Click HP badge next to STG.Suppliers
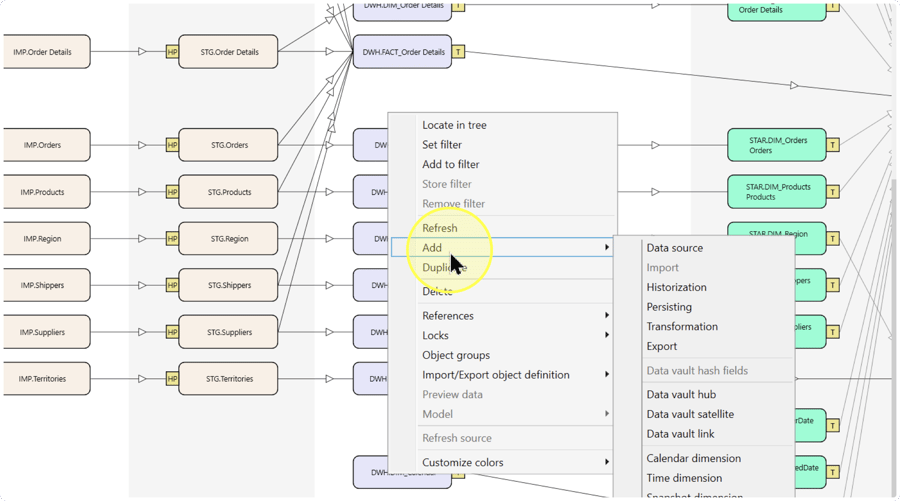Screen dimensions: 900x501 click(172, 332)
